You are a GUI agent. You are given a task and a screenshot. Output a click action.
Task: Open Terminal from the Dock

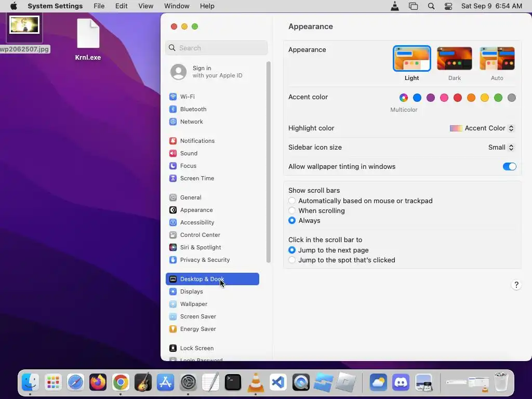pyautogui.click(x=233, y=382)
